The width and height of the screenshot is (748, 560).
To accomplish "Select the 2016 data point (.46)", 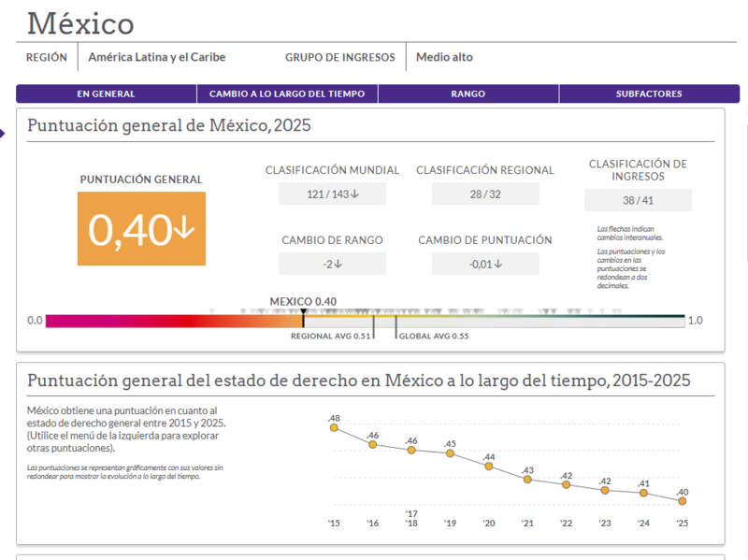I will pos(372,445).
